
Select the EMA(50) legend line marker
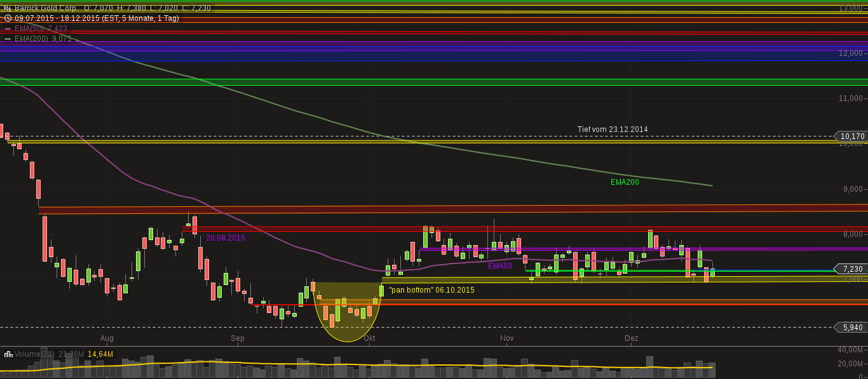click(x=6, y=29)
